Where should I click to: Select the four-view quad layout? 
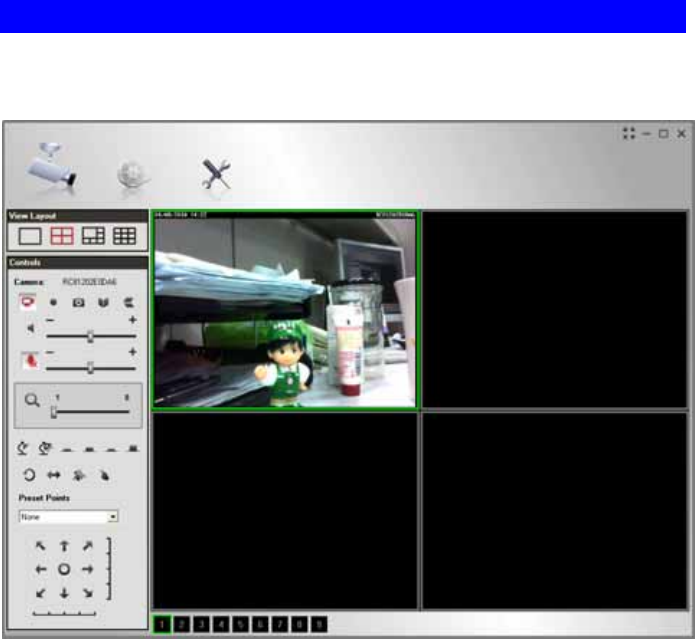point(62,236)
